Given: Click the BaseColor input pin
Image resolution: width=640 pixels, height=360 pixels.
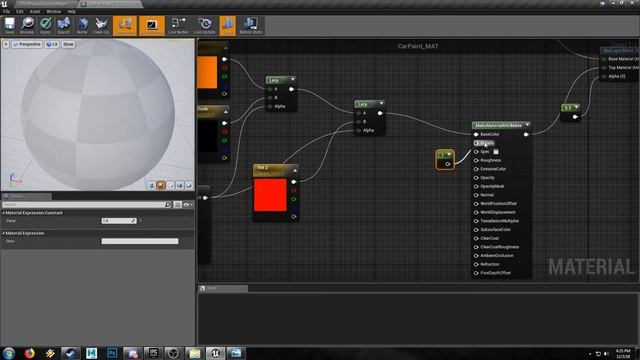Looking at the screenshot, I should point(476,134).
